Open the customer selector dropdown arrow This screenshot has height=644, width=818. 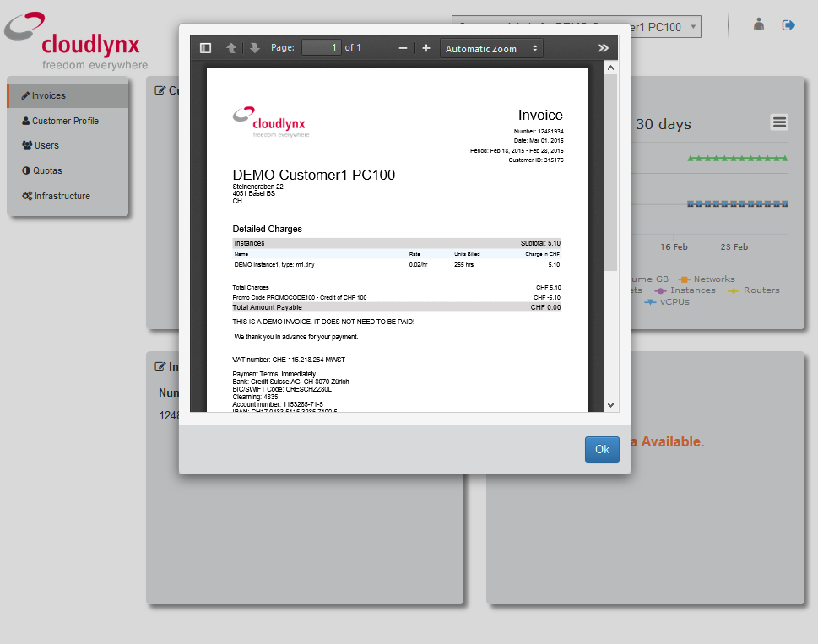(x=693, y=27)
